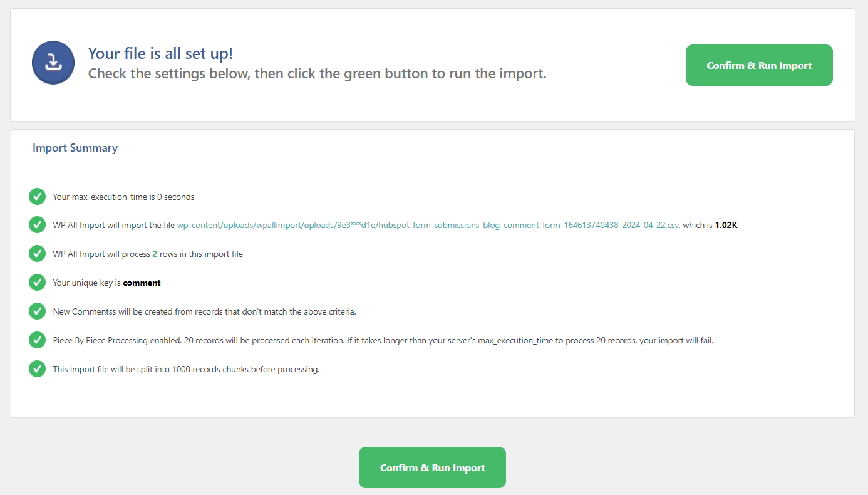
Task: Click checkmark next to import file path
Action: point(37,225)
